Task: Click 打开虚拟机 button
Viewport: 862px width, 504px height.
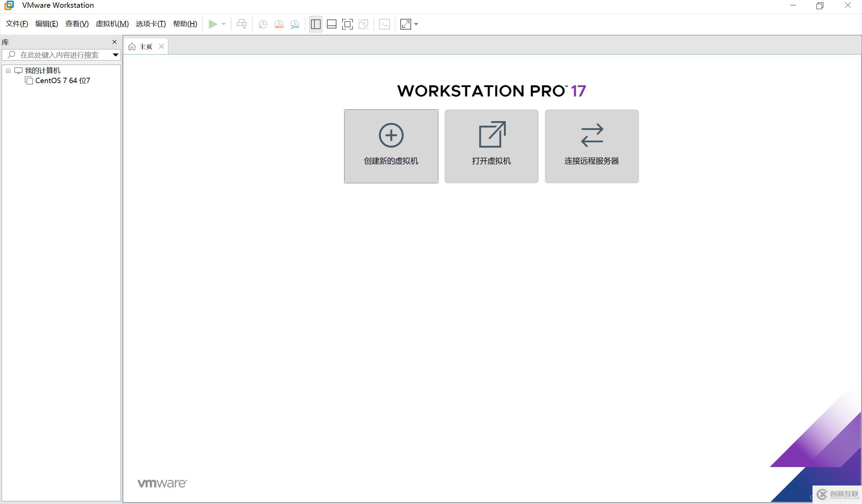Action: [491, 146]
